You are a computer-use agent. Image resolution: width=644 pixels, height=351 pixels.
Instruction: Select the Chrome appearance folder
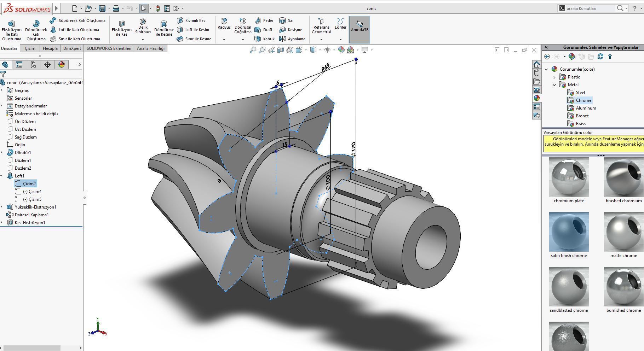tap(580, 100)
